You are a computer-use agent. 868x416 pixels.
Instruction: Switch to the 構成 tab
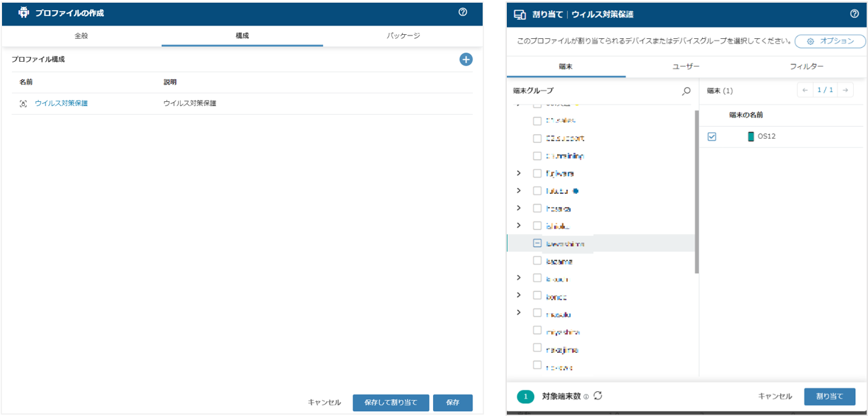[x=242, y=36]
